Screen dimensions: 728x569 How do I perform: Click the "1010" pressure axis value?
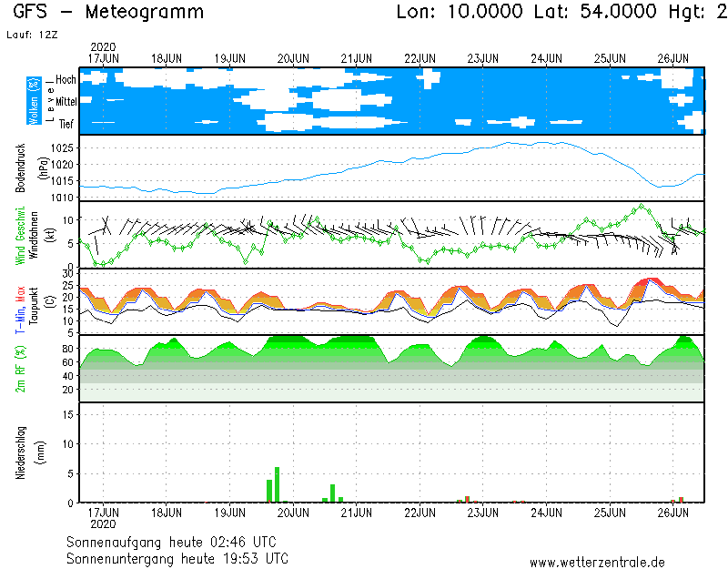[62, 198]
